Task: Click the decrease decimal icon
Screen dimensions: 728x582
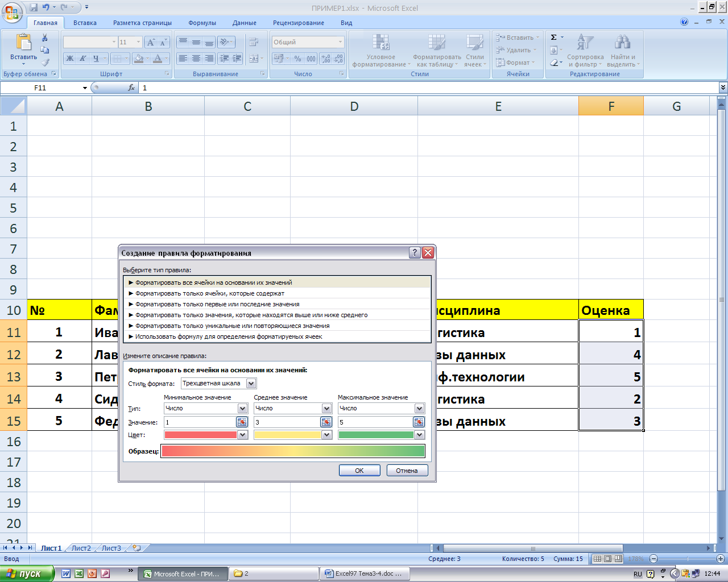Action: pos(338,59)
